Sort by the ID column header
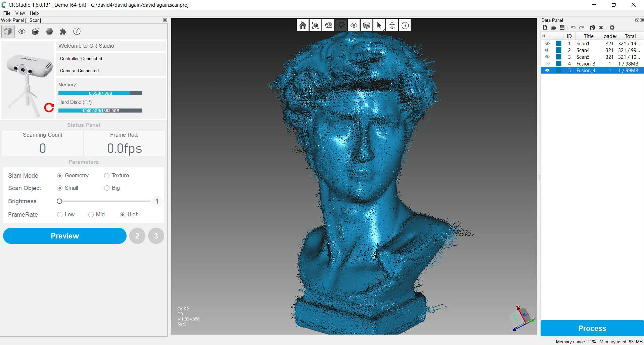The height and width of the screenshot is (345, 644). pyautogui.click(x=569, y=36)
